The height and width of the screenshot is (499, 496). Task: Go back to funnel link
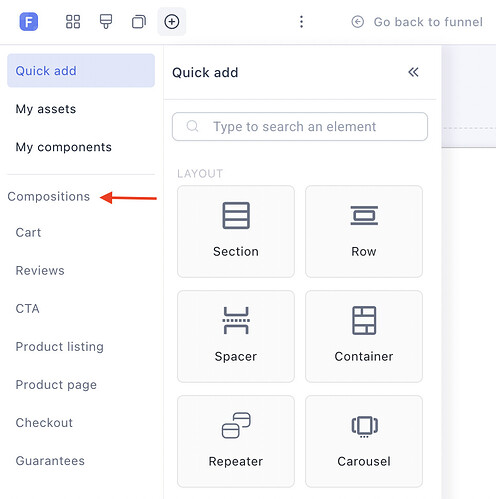coord(417,22)
